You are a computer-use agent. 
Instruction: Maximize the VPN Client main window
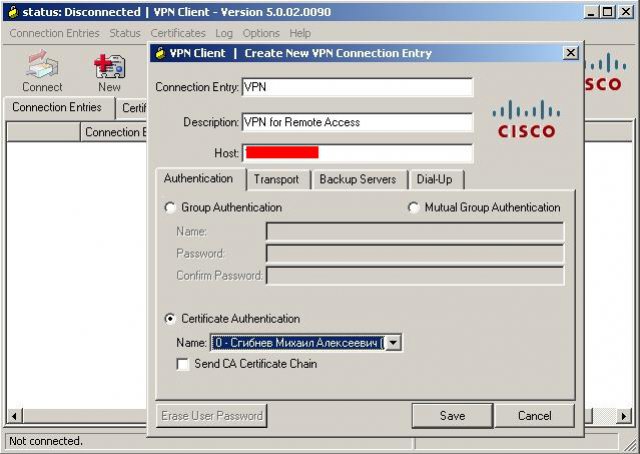pyautogui.click(x=607, y=12)
